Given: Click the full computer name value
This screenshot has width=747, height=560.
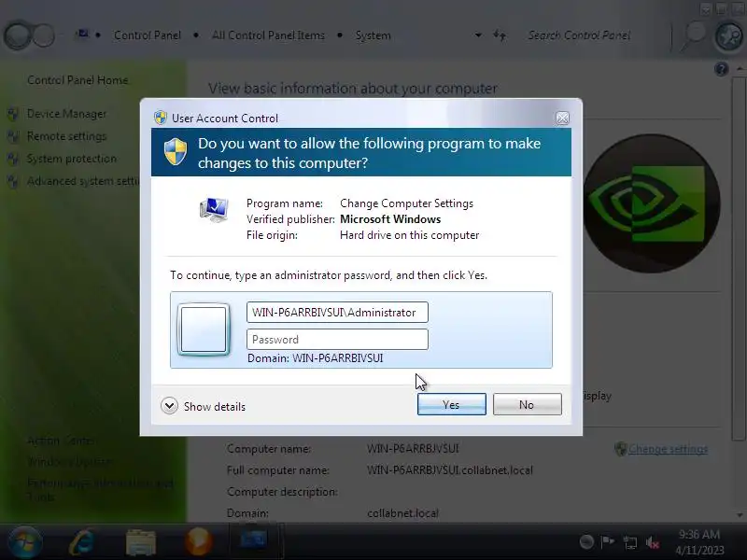Looking at the screenshot, I should [450, 470].
